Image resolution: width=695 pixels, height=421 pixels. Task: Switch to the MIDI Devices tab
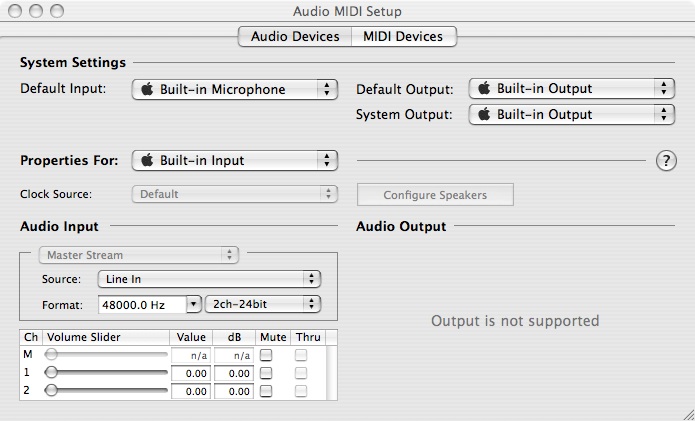[403, 37]
